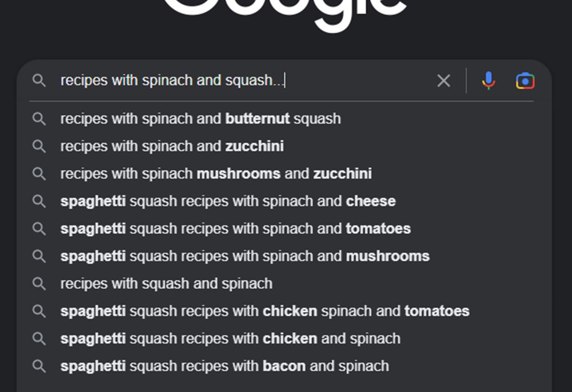Click the search icon beside the zucchini suggestion

40,146
